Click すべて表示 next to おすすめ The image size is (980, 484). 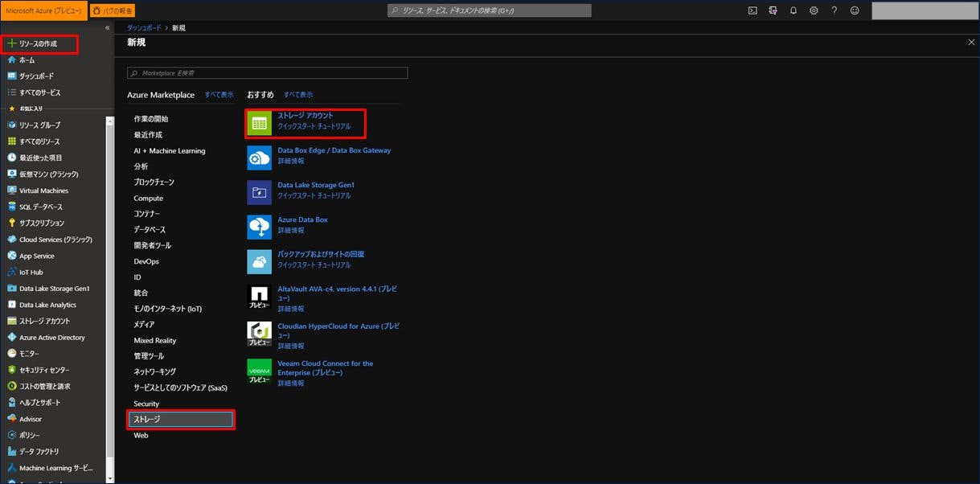(x=297, y=95)
